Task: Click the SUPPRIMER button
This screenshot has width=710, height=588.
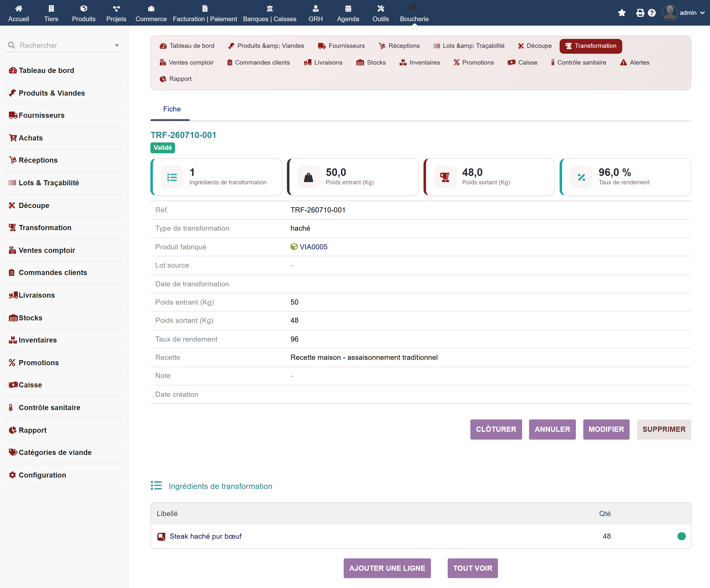Action: [664, 429]
